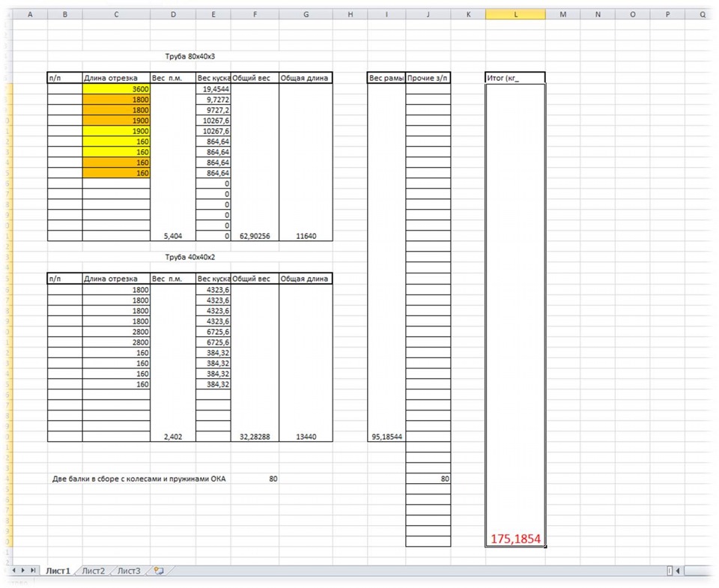Select the yellow cell with value 3600
The height and width of the screenshot is (588, 719).
117,89
